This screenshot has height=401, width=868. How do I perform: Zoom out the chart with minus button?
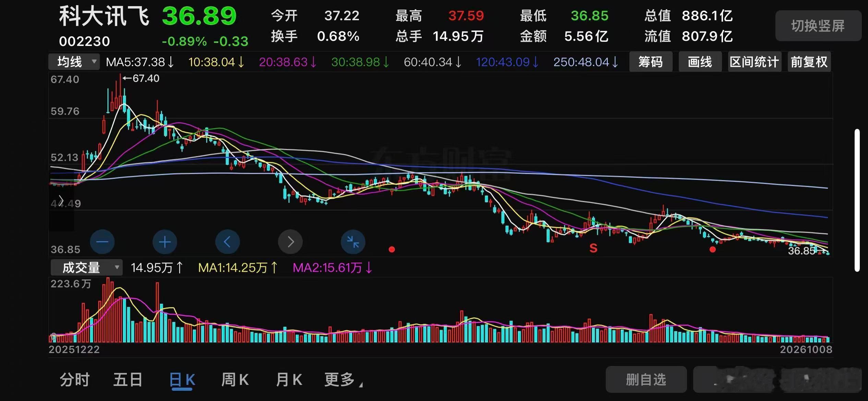click(x=102, y=242)
